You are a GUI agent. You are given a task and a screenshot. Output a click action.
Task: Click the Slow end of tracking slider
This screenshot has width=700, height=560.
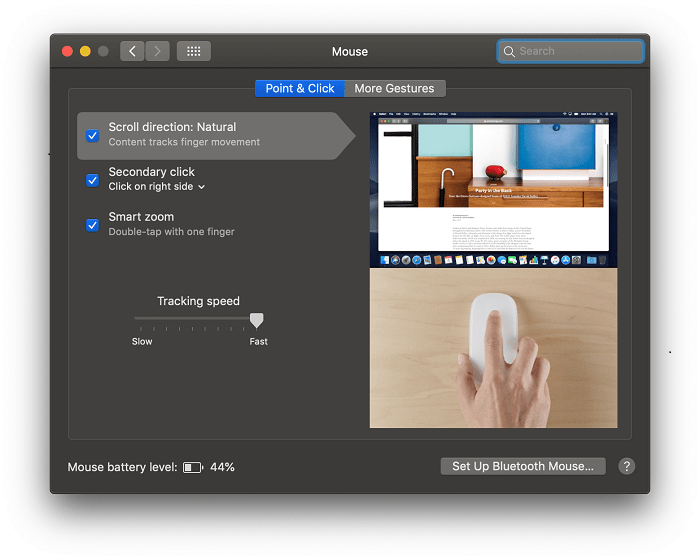142,342
